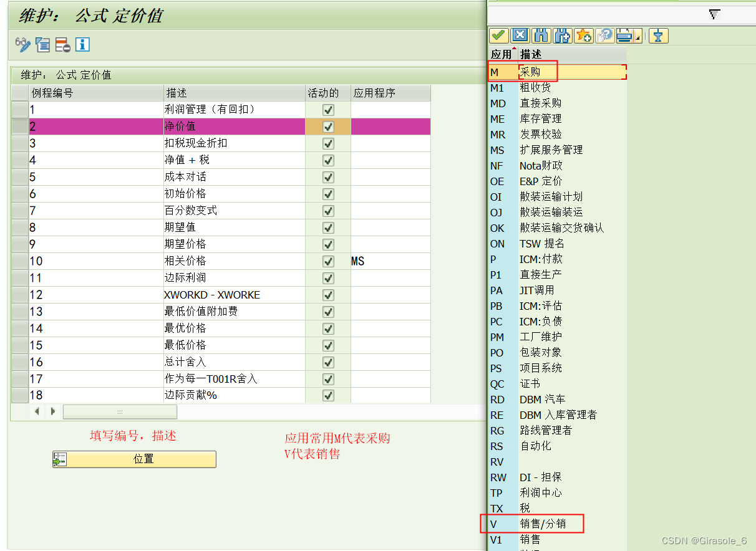Uncheck the 活动的 checkbox for routine 5 成本对话
Viewport: 756px width, 551px height.
click(x=328, y=177)
